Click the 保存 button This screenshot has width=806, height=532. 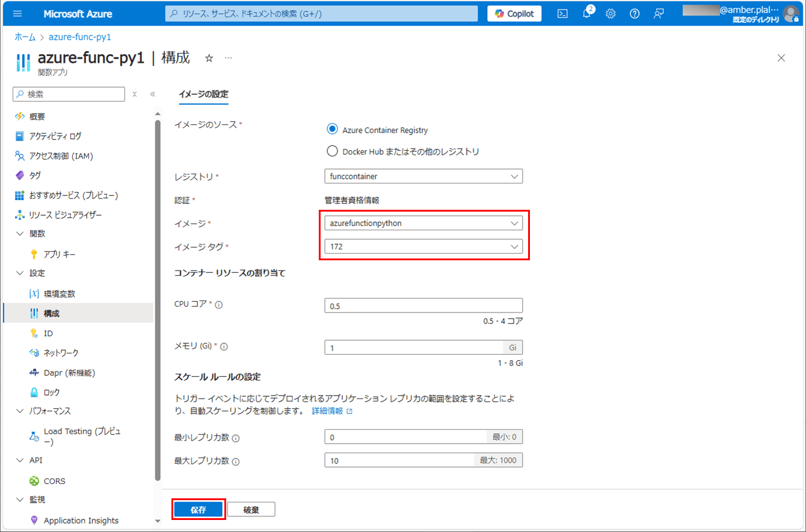pos(198,510)
